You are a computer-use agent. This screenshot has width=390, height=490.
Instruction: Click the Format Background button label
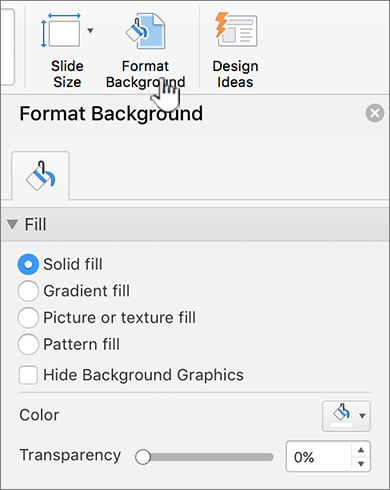click(145, 74)
